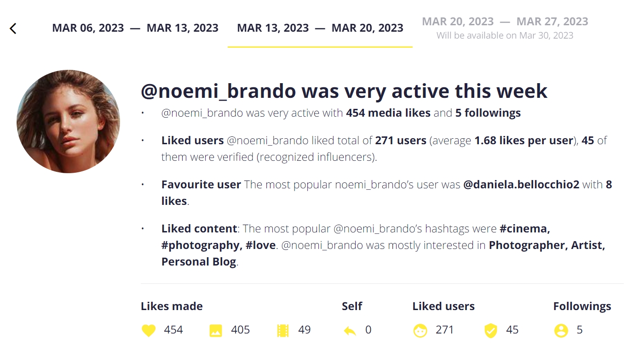Click the Liked users column heading
The height and width of the screenshot is (356, 644).
coord(443,306)
